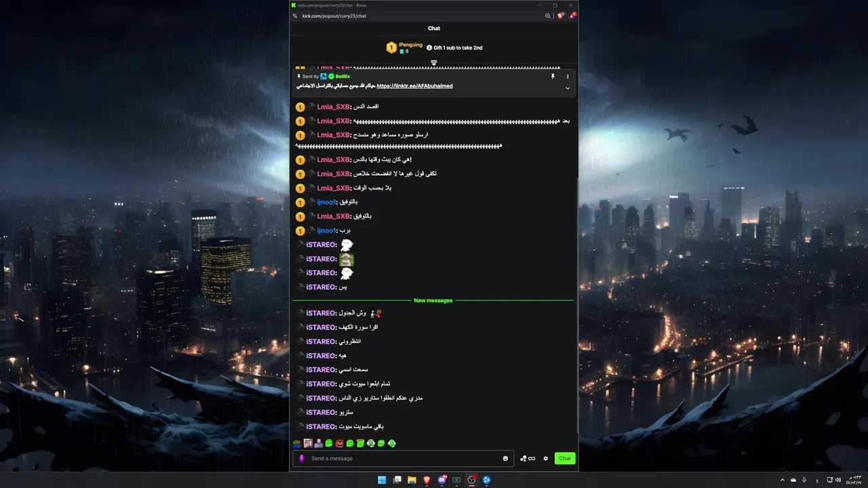Viewport: 868px width, 488px height.
Task: Expand the pinned message with the chevron
Action: pyautogui.click(x=568, y=88)
